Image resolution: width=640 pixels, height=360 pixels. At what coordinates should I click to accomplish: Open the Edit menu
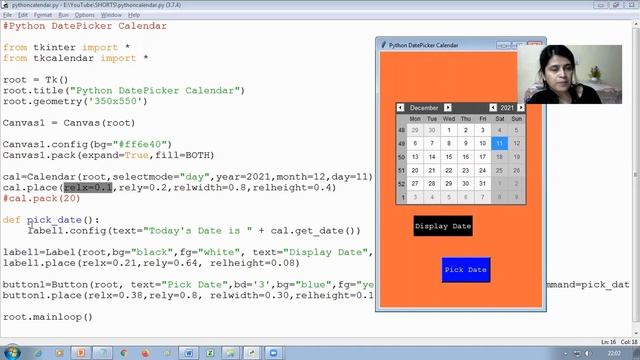23,15
